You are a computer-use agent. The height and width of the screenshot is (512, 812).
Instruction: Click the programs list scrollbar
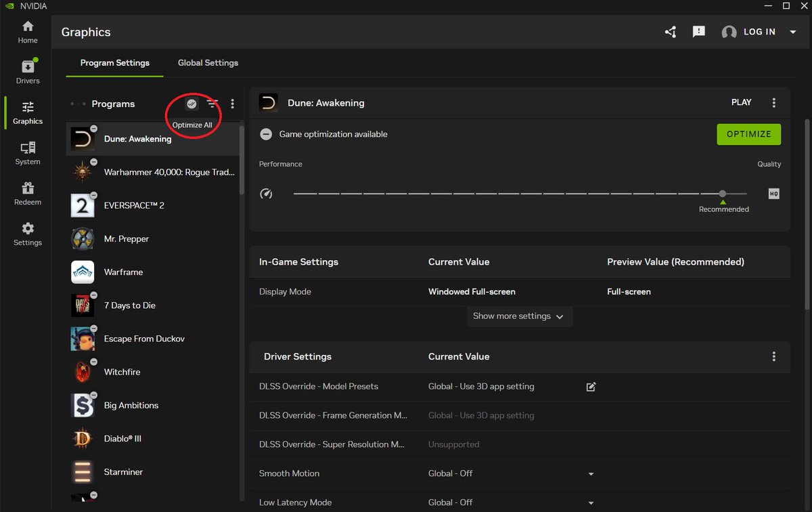click(242, 159)
